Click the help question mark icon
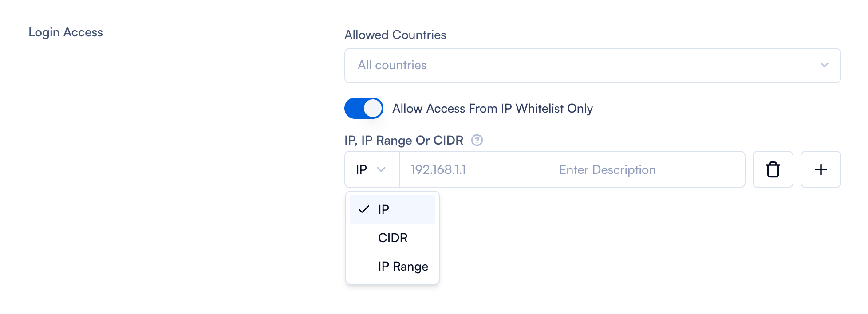Viewport: 868px width, 314px height. [477, 140]
